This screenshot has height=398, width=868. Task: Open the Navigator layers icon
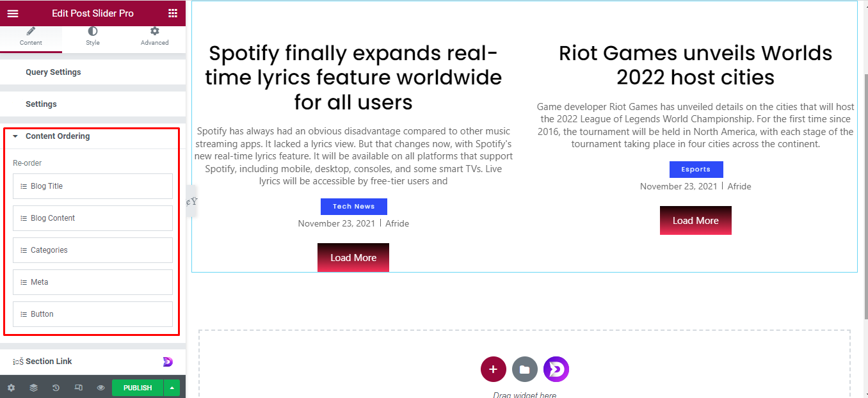coord(33,388)
